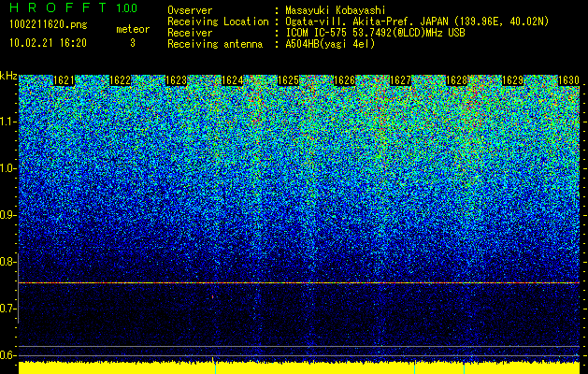Click the kHz axis unit label
Image resolution: width=588 pixels, height=374 pixels.
tap(8, 76)
